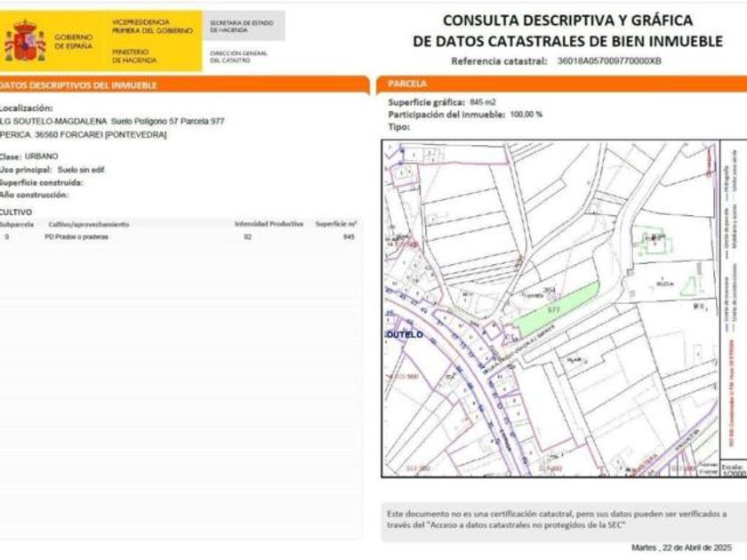Viewport: 747px width, 560px height.
Task: Click the 'Clase:' label
Action: coord(11,156)
